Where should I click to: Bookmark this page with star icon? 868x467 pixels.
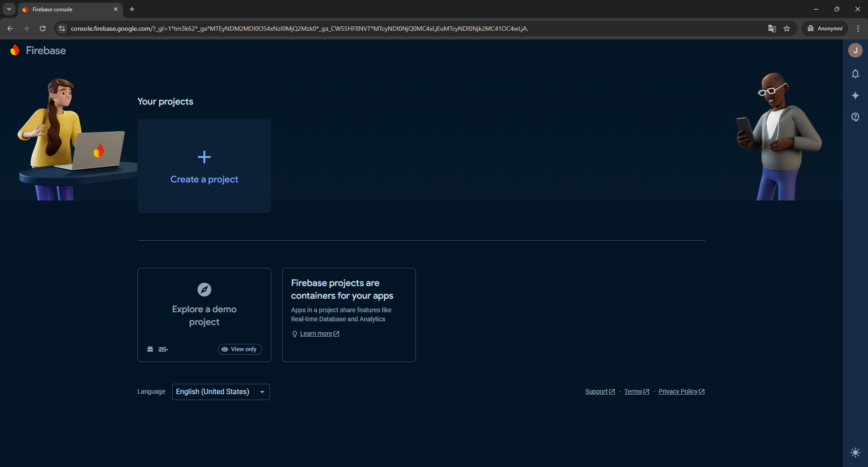tap(787, 29)
